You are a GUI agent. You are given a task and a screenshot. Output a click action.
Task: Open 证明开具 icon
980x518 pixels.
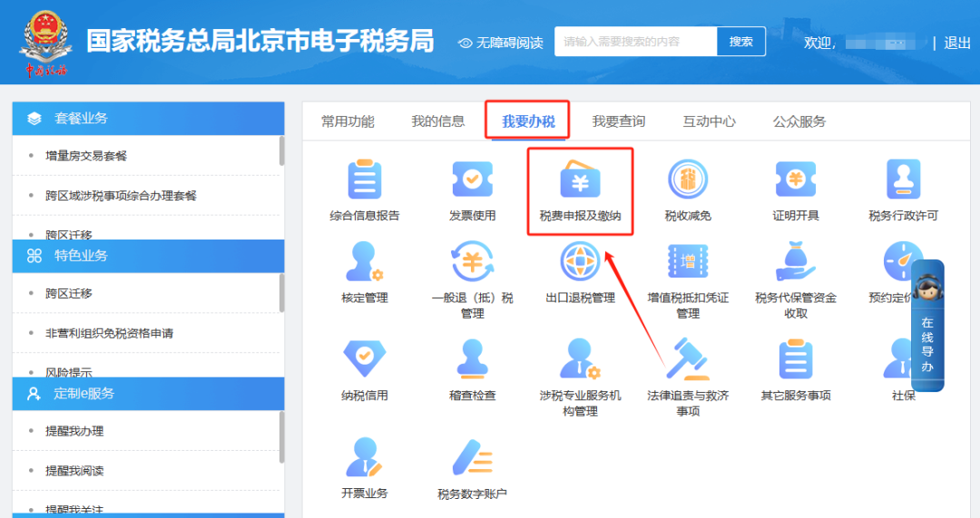point(795,180)
